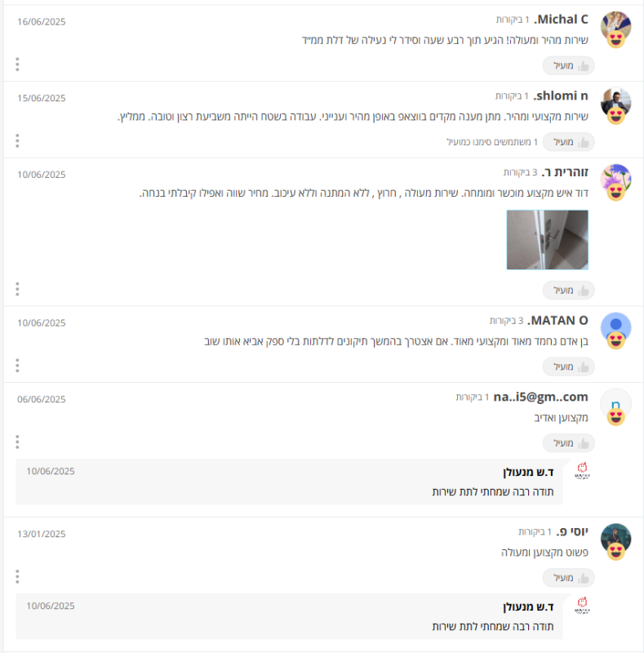Mark Michal C review as helpful
Image resolution: width=644 pixels, height=653 pixels.
568,66
